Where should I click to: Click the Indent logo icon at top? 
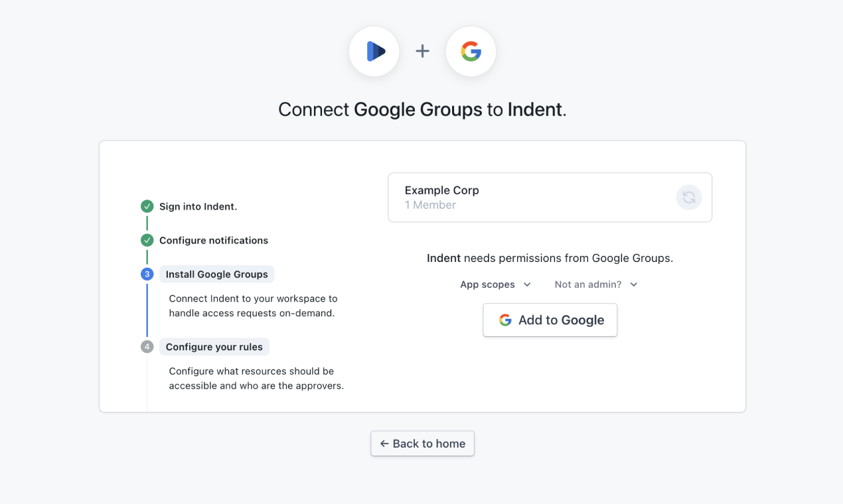coord(374,51)
